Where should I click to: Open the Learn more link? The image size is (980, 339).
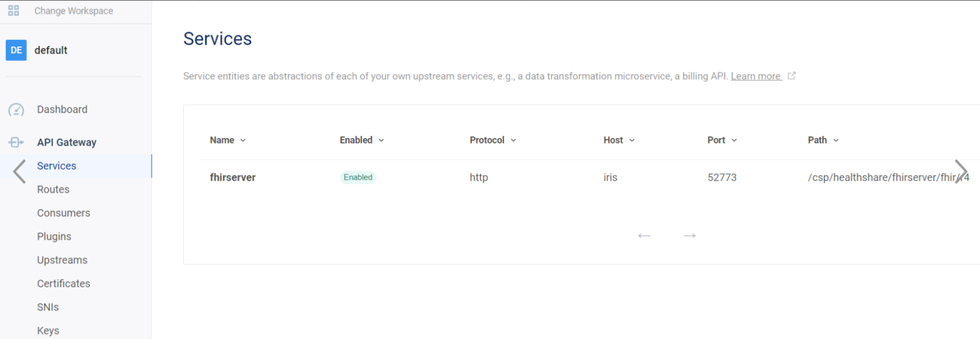(755, 76)
